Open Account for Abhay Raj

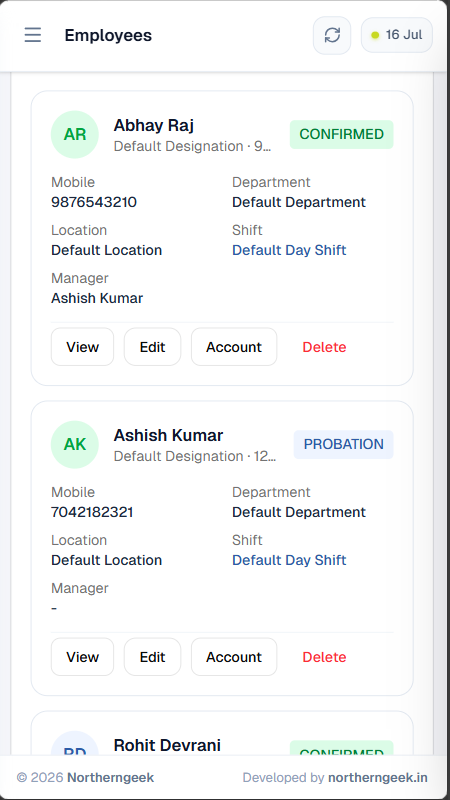pyautogui.click(x=234, y=347)
